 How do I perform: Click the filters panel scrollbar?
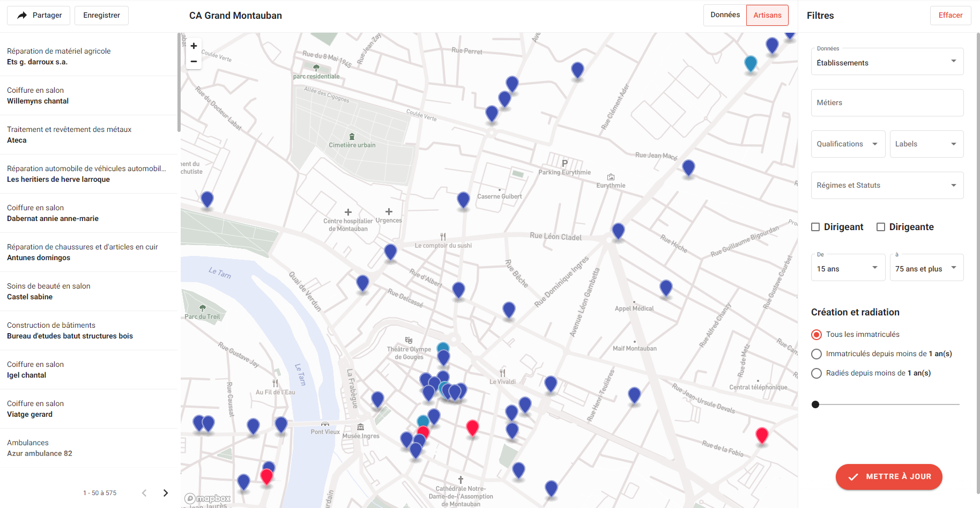tap(978, 263)
